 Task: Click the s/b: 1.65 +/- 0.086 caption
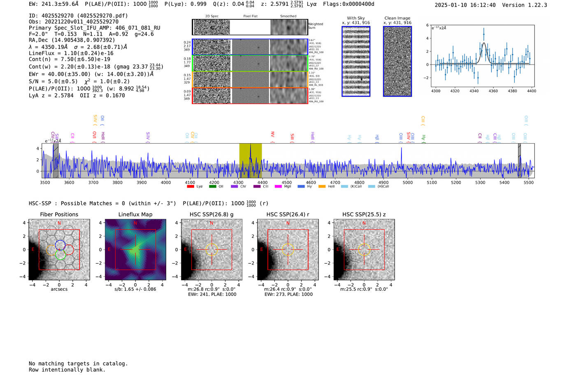pos(135,289)
